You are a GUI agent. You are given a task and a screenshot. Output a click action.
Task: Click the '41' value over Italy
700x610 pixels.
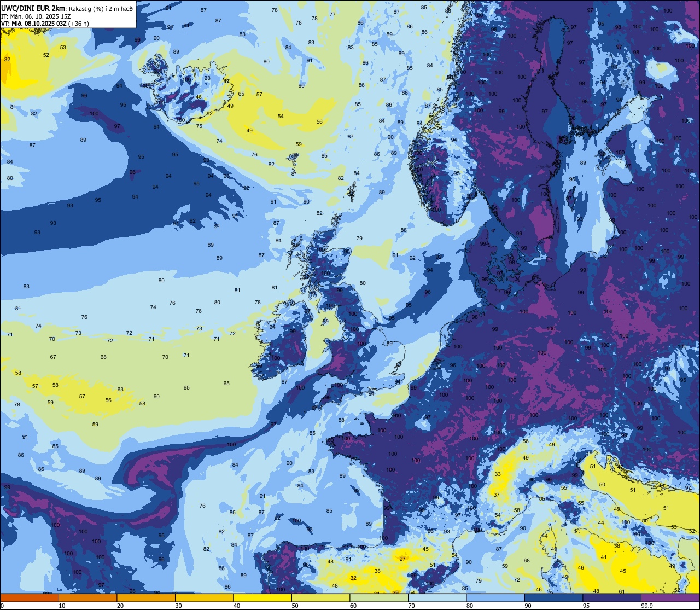(x=604, y=557)
